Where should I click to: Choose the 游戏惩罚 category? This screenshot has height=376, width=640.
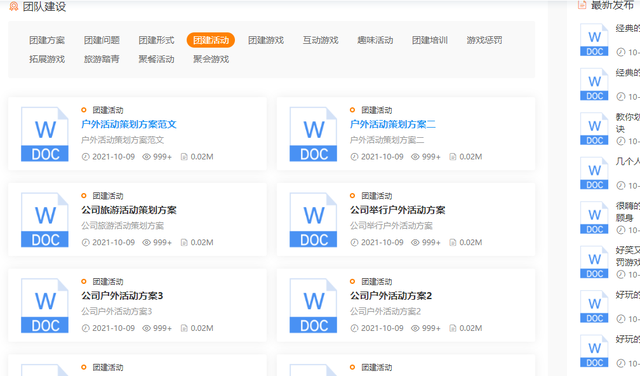pyautogui.click(x=484, y=40)
